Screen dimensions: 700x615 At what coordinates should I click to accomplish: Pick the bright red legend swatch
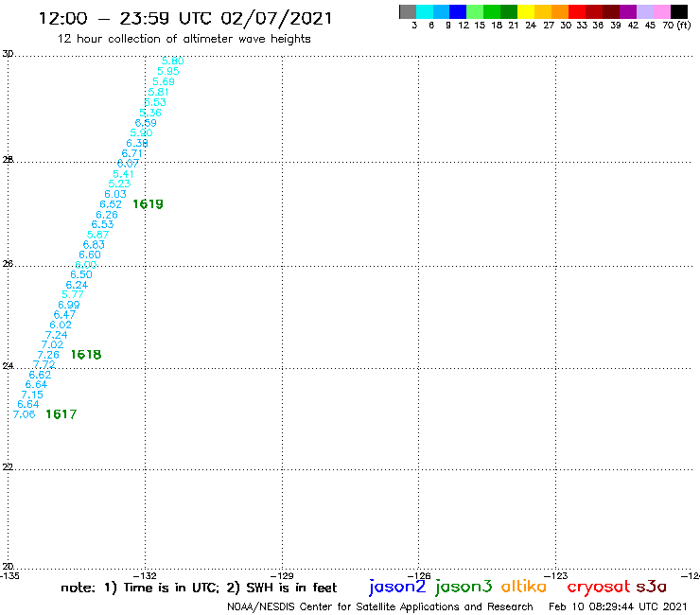577,11
